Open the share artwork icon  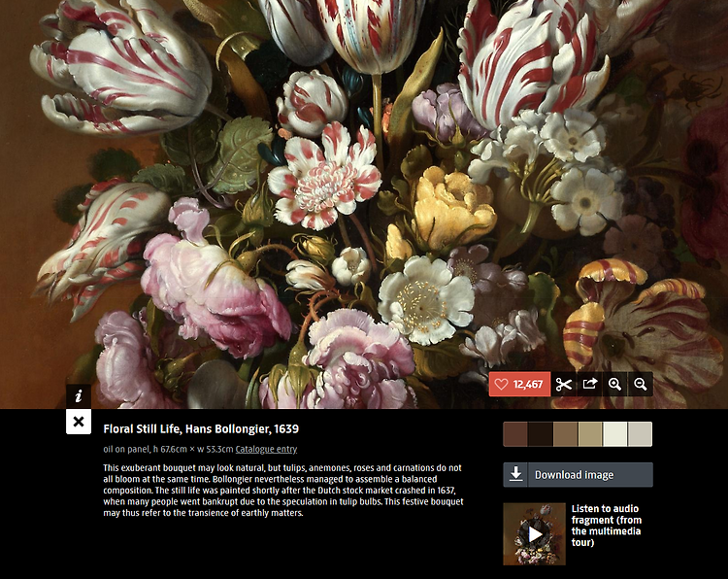[x=589, y=385]
